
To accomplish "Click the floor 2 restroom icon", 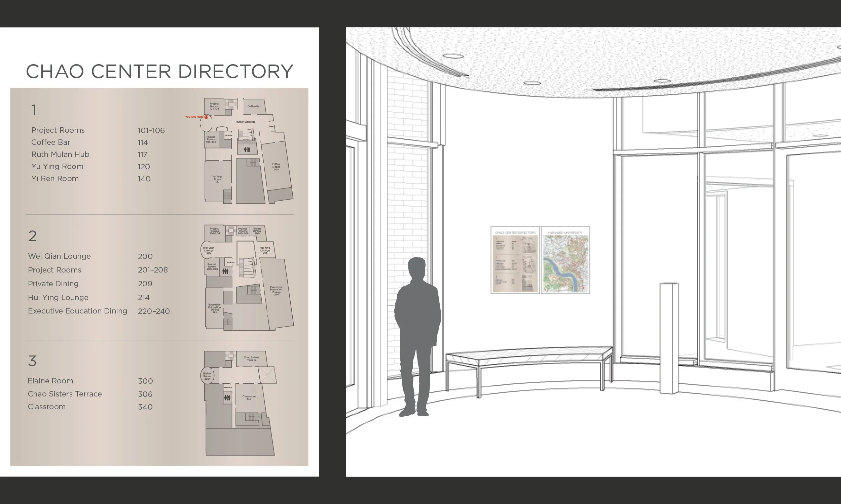I will [225, 271].
